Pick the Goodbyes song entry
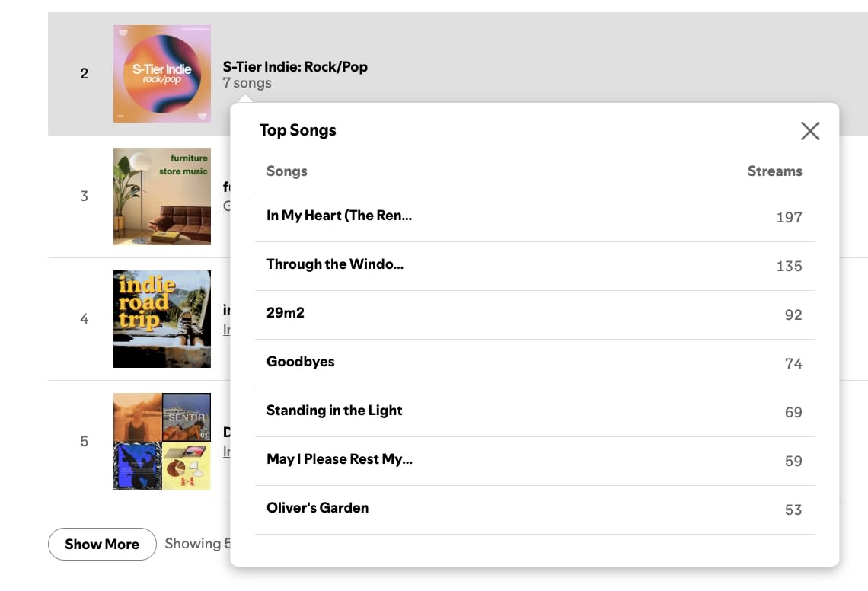Screen dimensions: 868x591 point(301,362)
